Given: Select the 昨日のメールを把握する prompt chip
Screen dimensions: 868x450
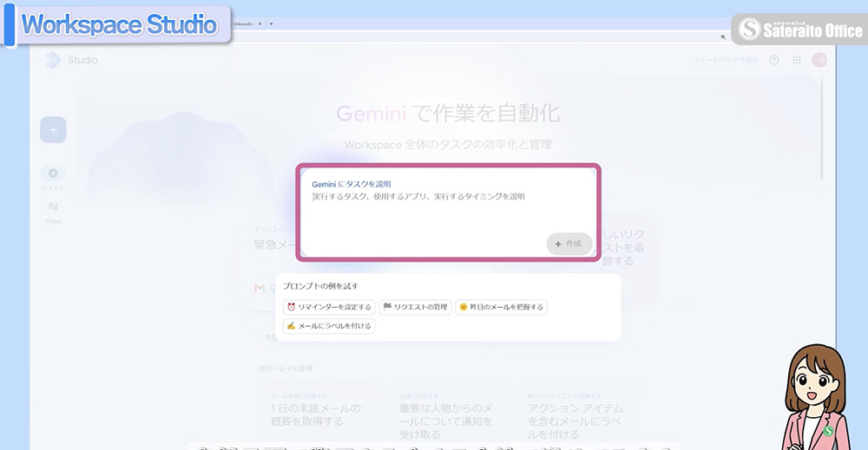Looking at the screenshot, I should [x=502, y=307].
